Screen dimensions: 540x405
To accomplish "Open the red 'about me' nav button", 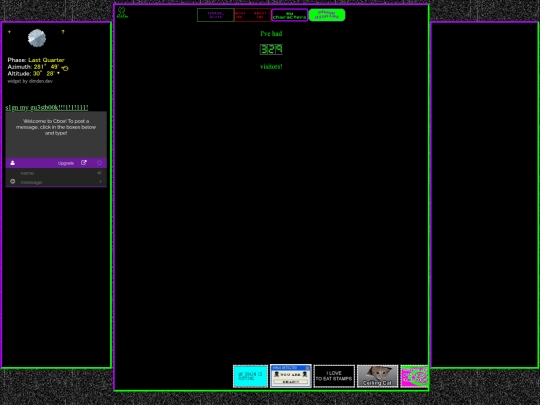I will (x=252, y=15).
